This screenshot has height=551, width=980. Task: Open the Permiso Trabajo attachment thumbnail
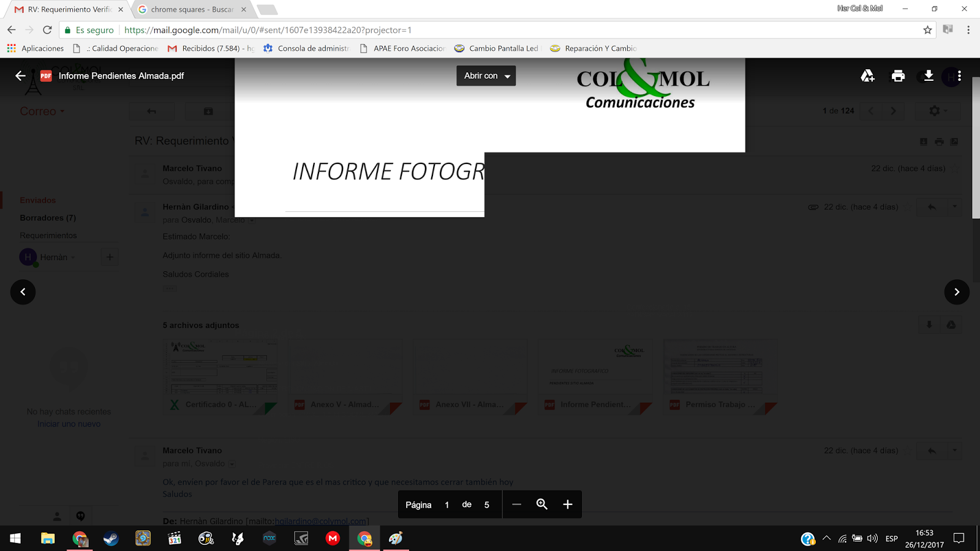721,377
